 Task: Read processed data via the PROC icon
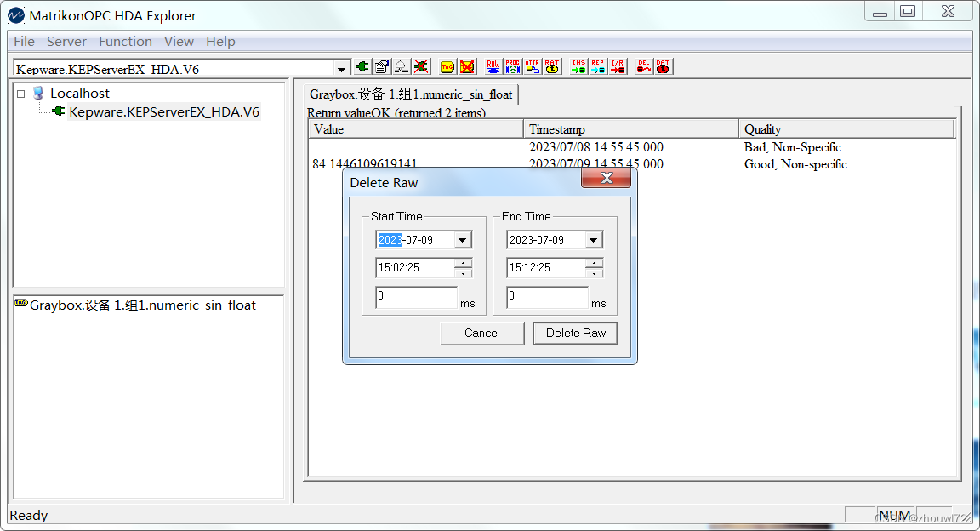514,66
